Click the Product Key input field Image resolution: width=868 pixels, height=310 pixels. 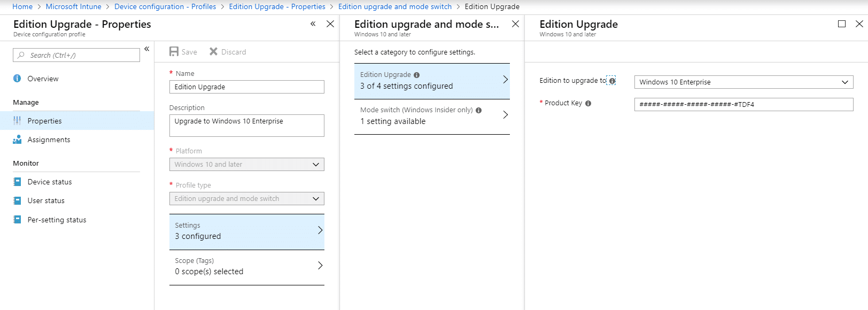743,104
